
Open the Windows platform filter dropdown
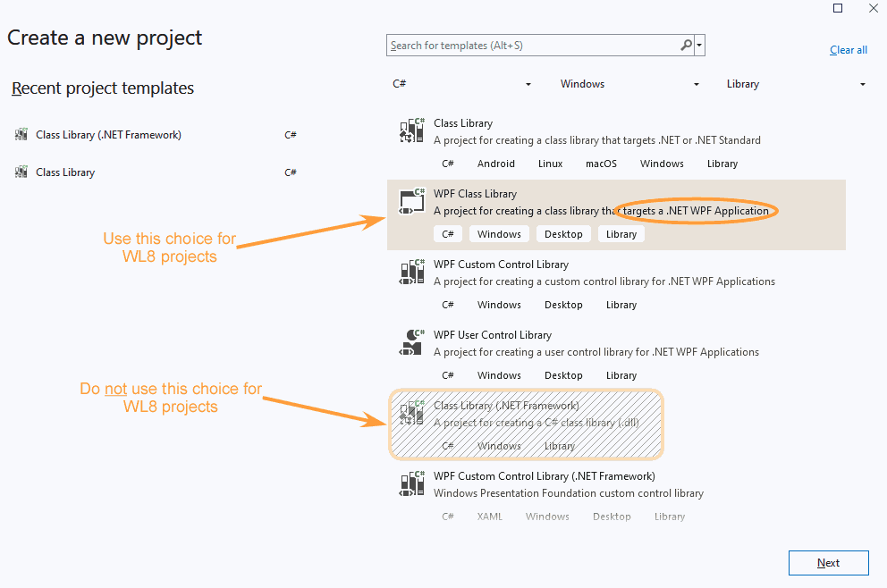[629, 84]
